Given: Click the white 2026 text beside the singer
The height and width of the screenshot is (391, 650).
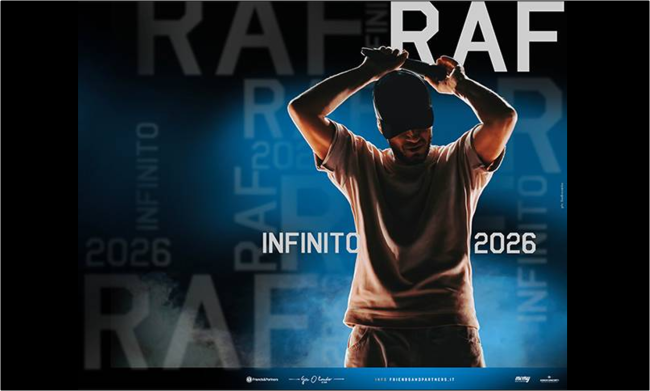Looking at the screenshot, I should pyautogui.click(x=505, y=243).
